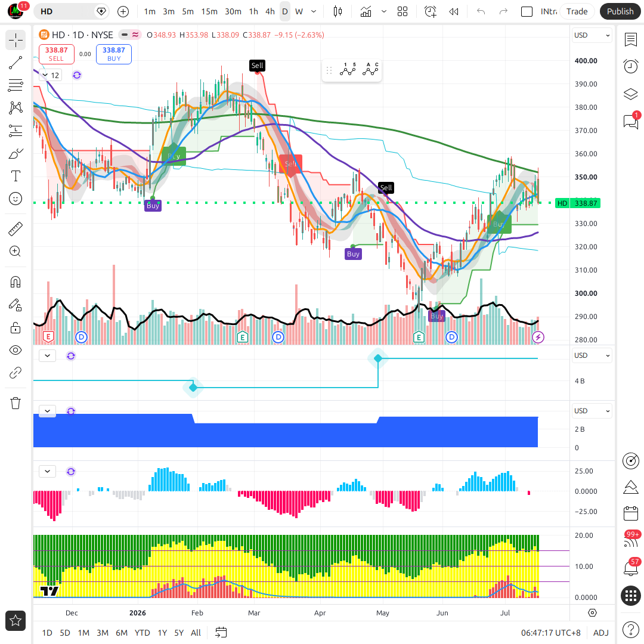Open the chats panel icon

tap(630, 121)
